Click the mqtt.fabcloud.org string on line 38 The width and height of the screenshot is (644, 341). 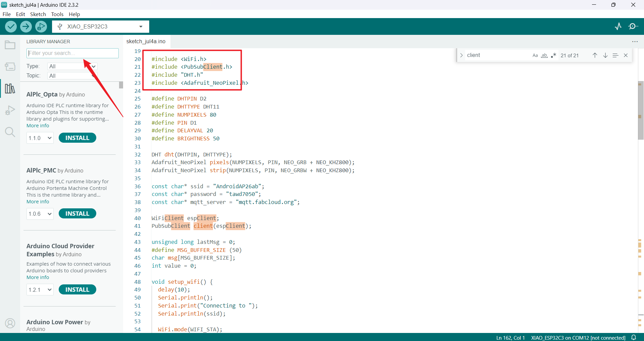[266, 202]
